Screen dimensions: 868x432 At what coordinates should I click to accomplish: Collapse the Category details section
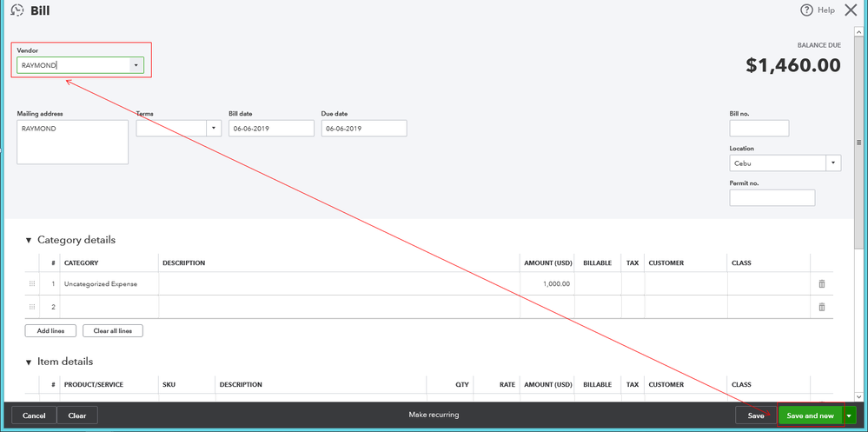coord(29,241)
